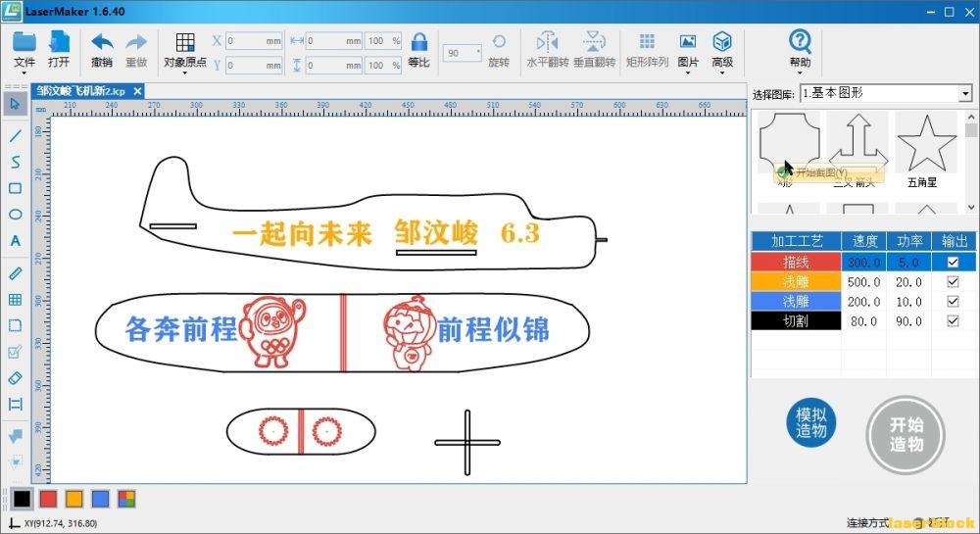Toggle the 等比 aspect lock

point(418,49)
